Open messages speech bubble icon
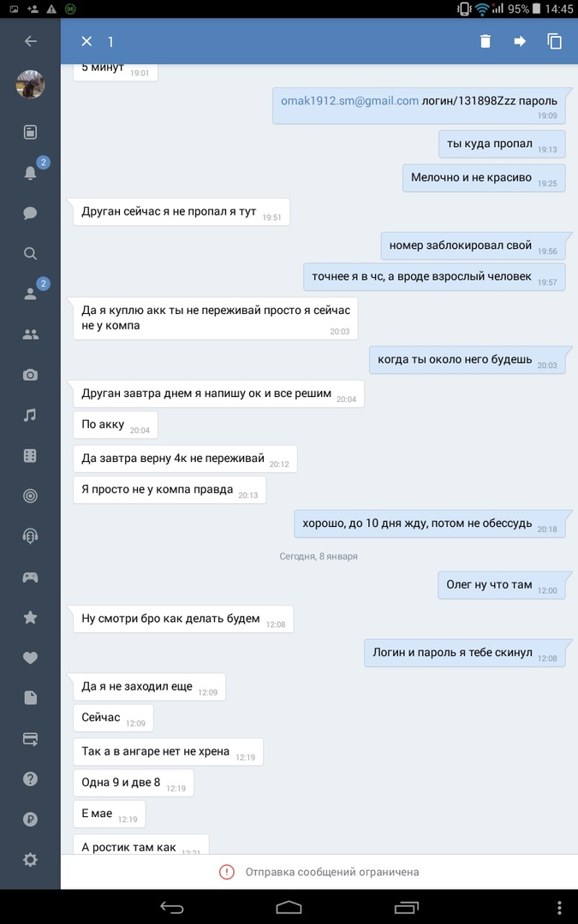 click(x=30, y=213)
